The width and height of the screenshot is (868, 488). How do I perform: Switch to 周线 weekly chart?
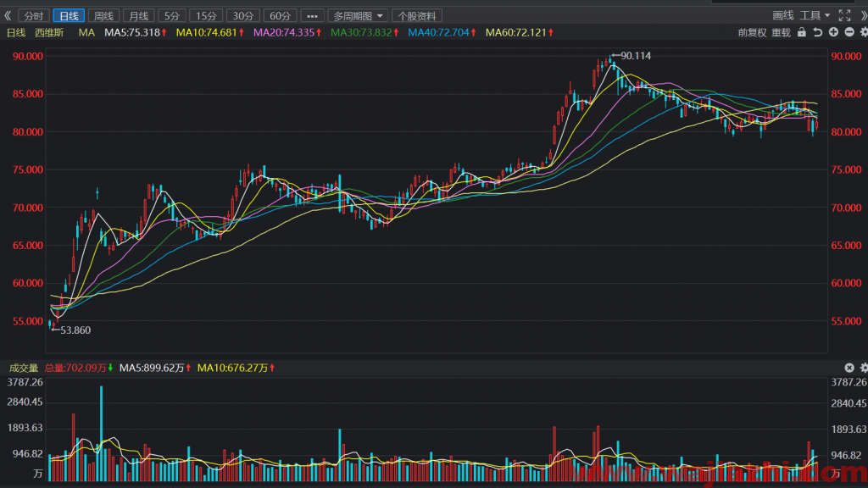pos(103,16)
